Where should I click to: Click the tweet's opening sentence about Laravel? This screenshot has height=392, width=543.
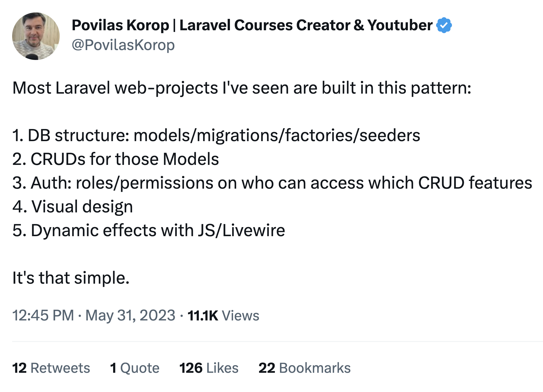[x=242, y=88]
